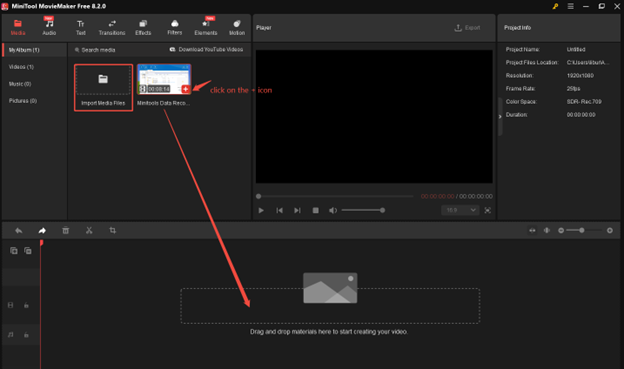Viewport: 624px width, 369px height.
Task: Click the remove track icon
Action: pyautogui.click(x=28, y=251)
